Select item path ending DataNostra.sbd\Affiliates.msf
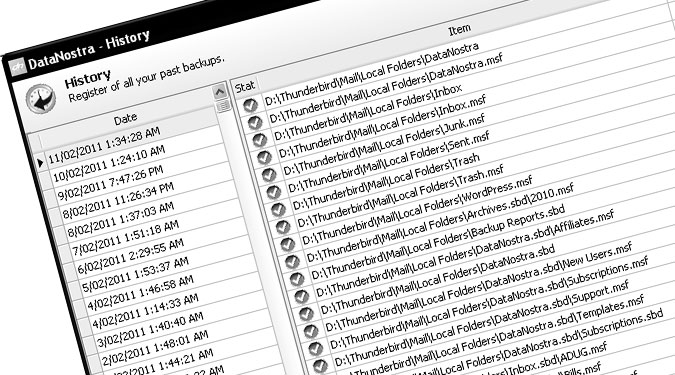Image resolution: width=675 pixels, height=375 pixels. point(465,254)
